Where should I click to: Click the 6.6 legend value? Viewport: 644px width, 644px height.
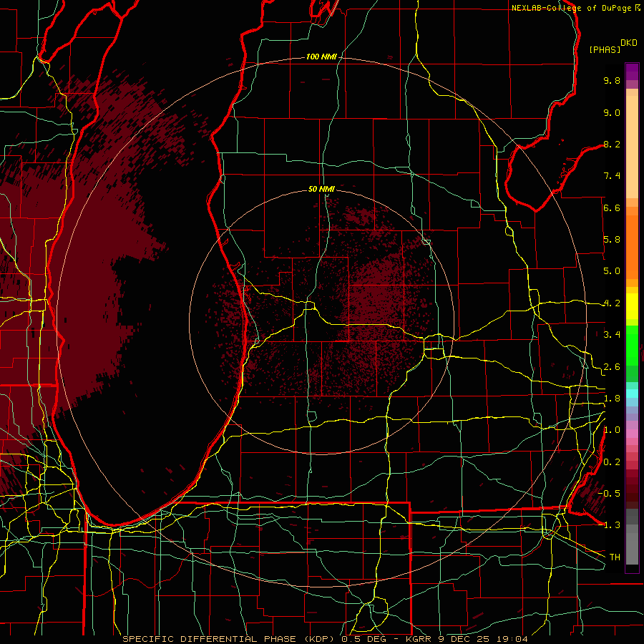(x=612, y=208)
